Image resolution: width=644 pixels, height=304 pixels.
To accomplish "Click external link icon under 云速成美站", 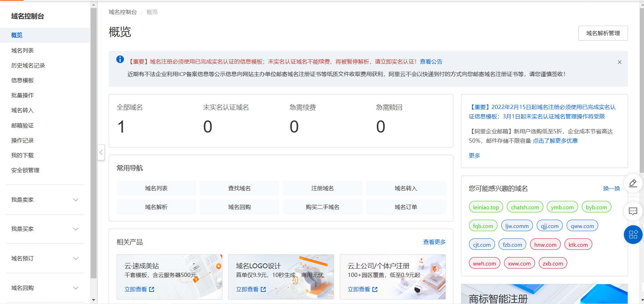I will (152, 289).
